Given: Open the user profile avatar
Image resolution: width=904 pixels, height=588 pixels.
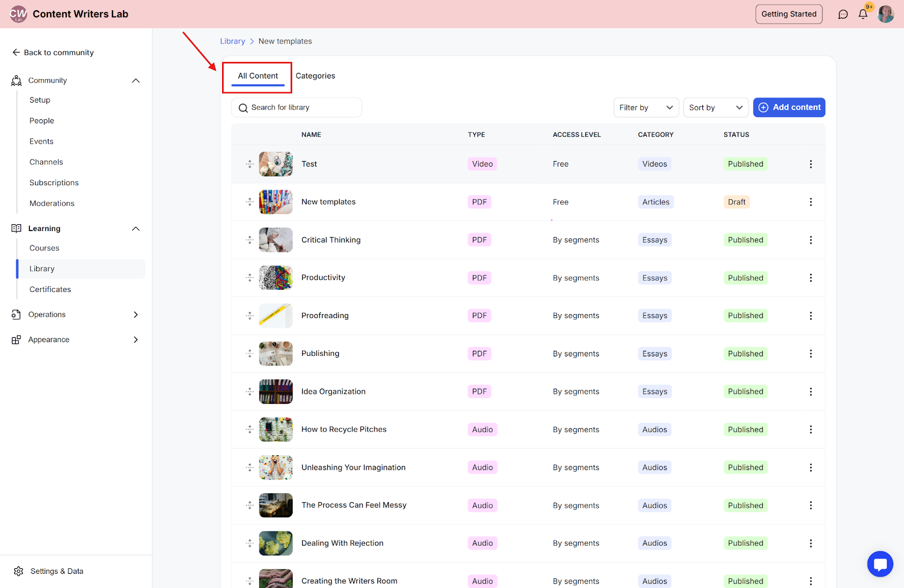Looking at the screenshot, I should coord(885,14).
